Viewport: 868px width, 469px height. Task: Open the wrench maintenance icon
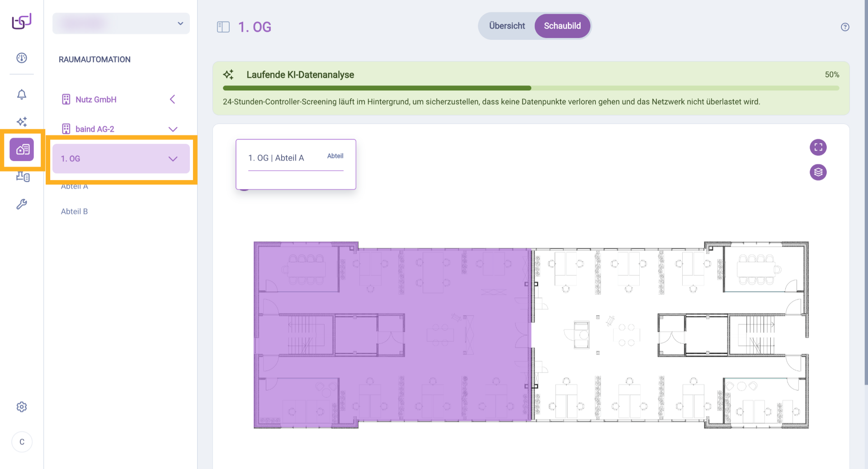[22, 204]
